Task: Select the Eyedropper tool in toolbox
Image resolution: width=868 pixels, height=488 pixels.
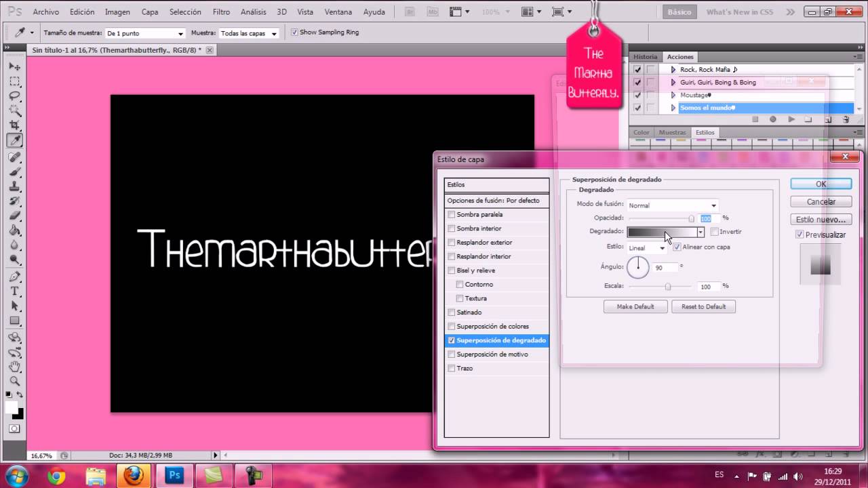Action: tap(14, 141)
